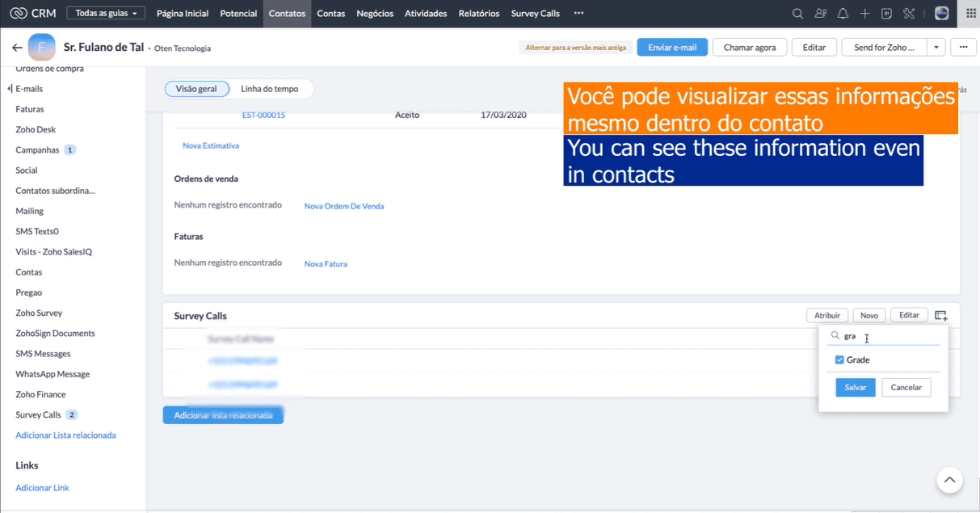980x513 pixels.
Task: Expand the three-dot more actions button
Action: click(x=963, y=48)
